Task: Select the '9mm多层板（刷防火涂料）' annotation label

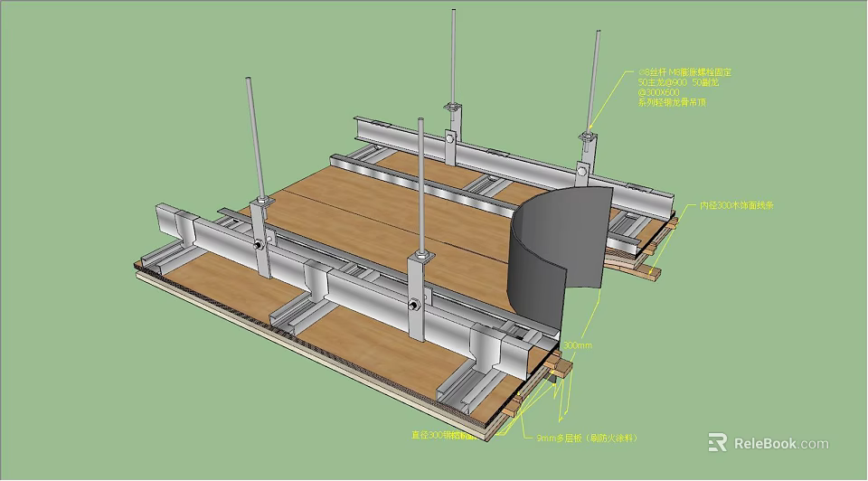Action: [588, 438]
